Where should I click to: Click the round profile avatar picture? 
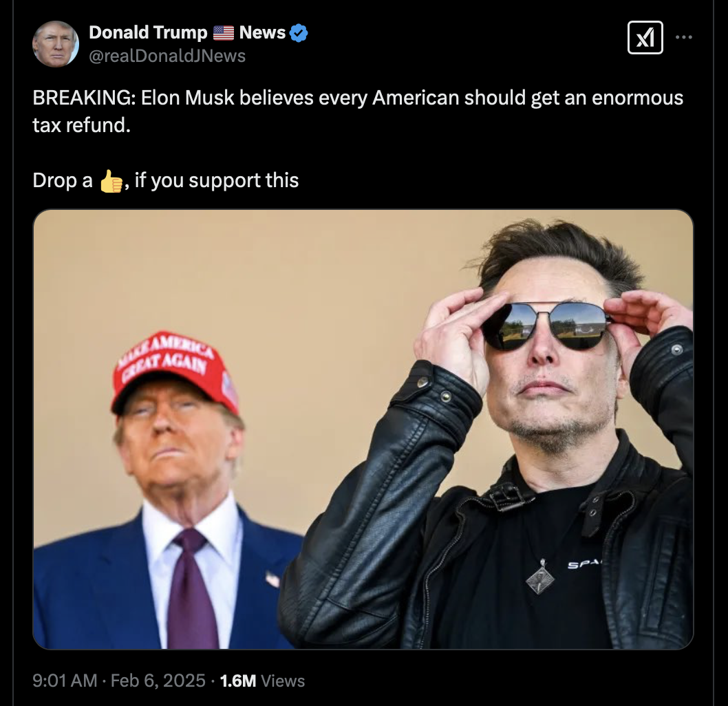pos(56,44)
